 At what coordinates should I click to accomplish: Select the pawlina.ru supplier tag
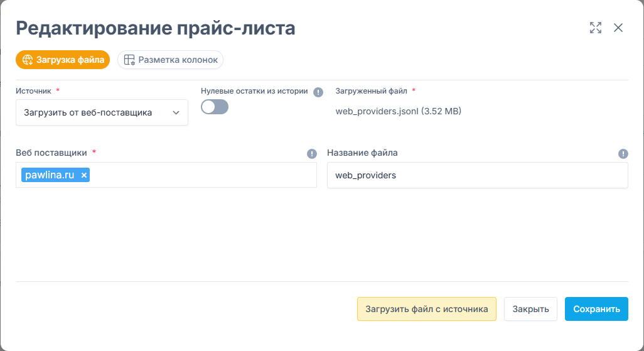pyautogui.click(x=50, y=175)
